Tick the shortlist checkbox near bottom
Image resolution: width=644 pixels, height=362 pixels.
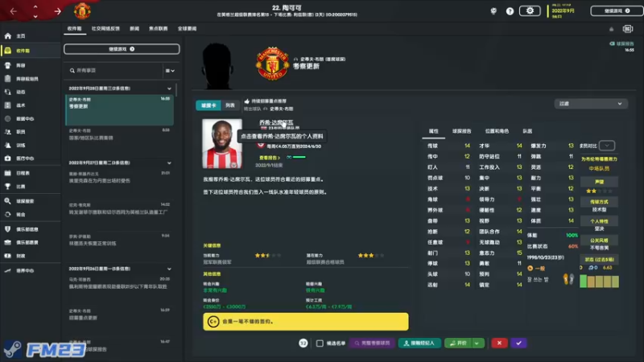point(320,343)
